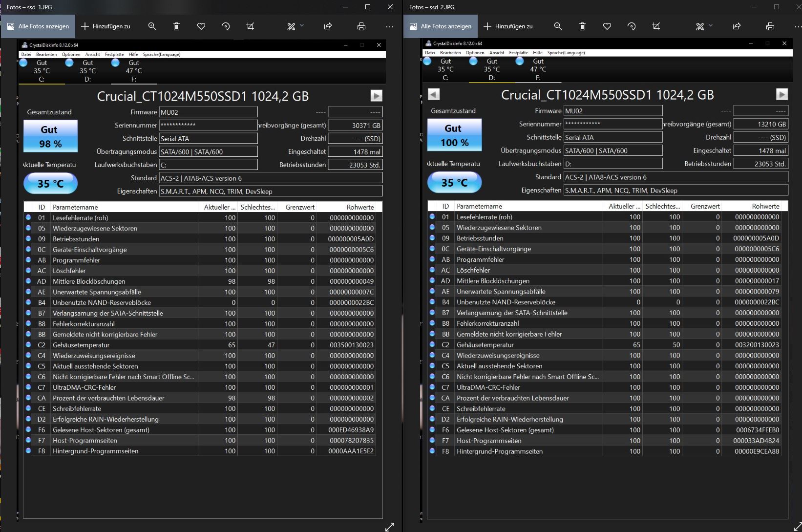Click the Firmware field in the ssd_1 screenshot
This screenshot has width=802, height=532.
coord(209,112)
